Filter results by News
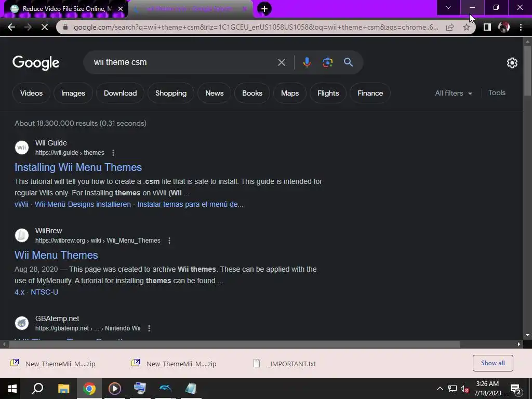The image size is (532, 399). [215, 94]
